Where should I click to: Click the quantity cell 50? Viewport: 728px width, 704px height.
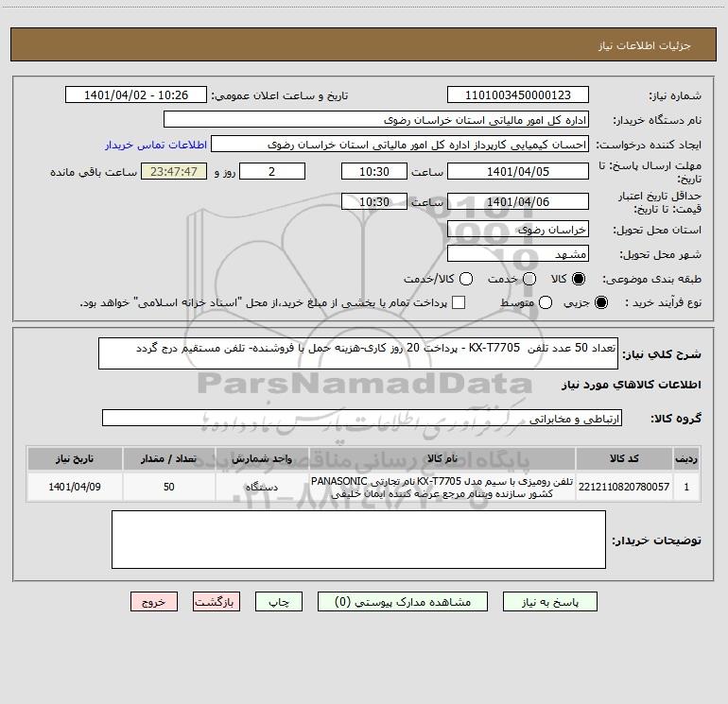[169, 487]
